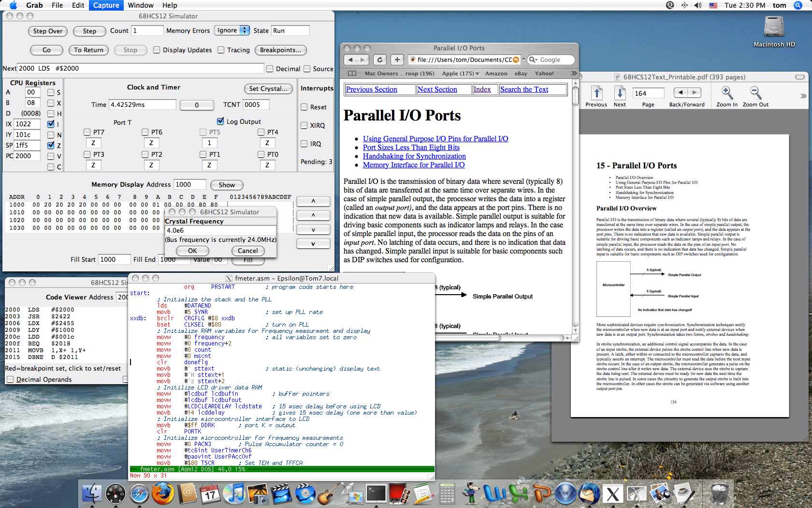This screenshot has height=508, width=812.
Task: Click Zoom Out icon in PDF viewer
Action: coord(755,93)
